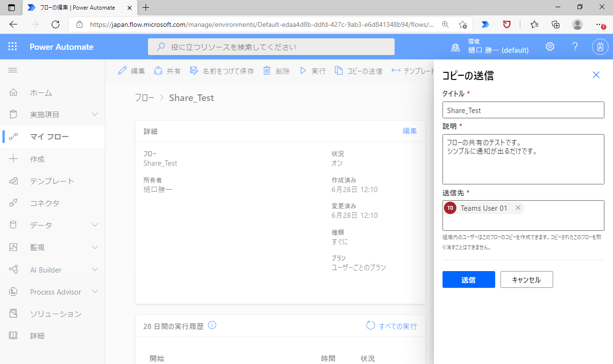Select the フローの編集 | Power Automate browser tab

pyautogui.click(x=79, y=8)
